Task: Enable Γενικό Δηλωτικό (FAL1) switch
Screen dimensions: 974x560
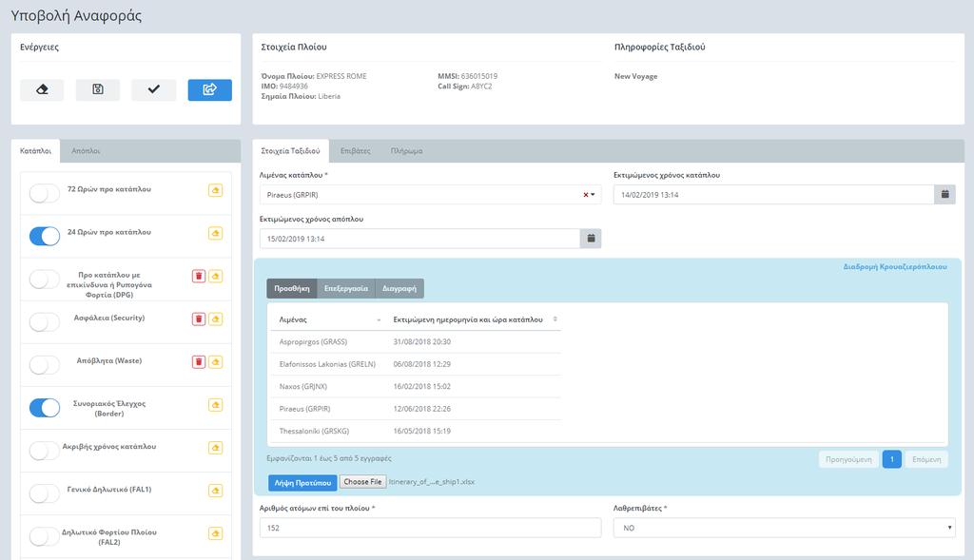Action: tap(45, 493)
